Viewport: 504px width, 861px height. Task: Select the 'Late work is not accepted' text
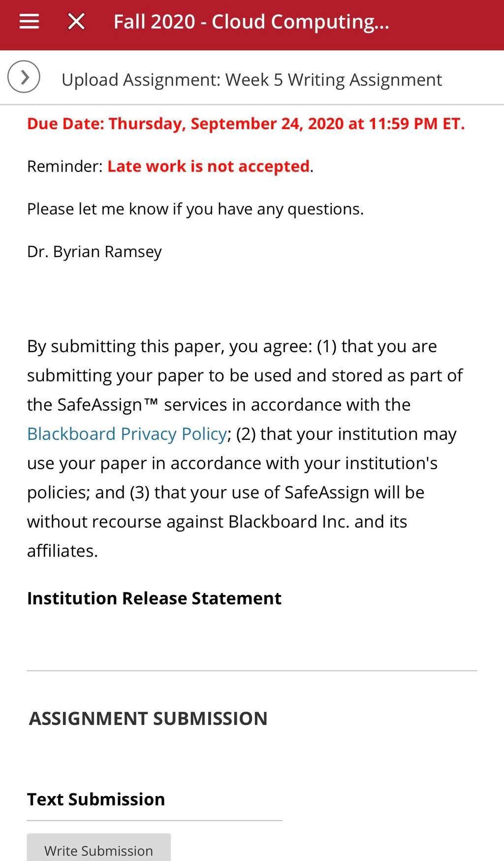(x=209, y=166)
